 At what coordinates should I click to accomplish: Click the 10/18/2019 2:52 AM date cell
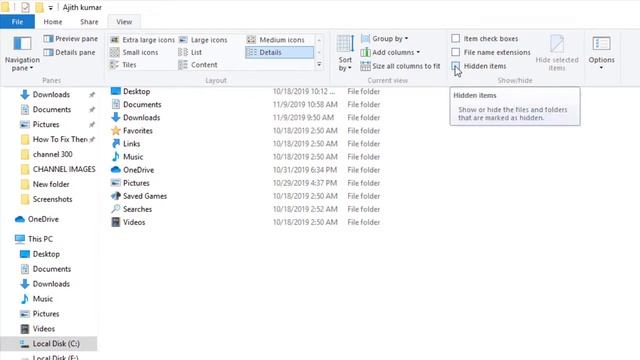pos(305,209)
